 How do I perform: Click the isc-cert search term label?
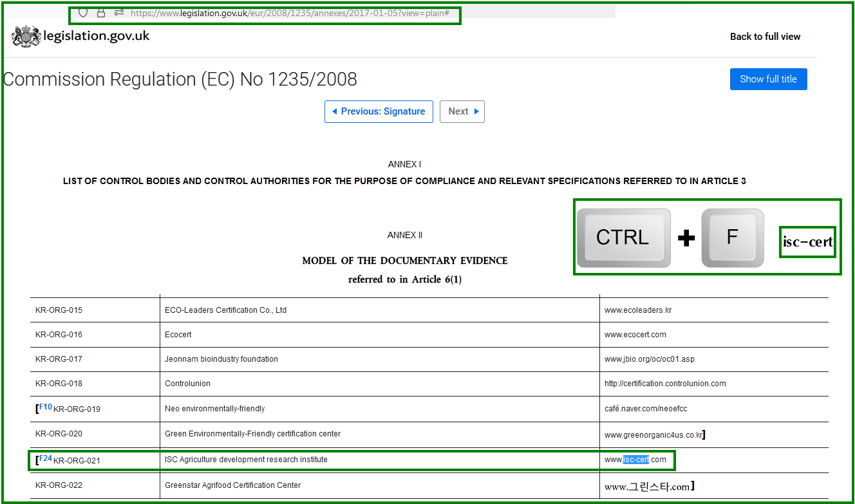point(807,242)
